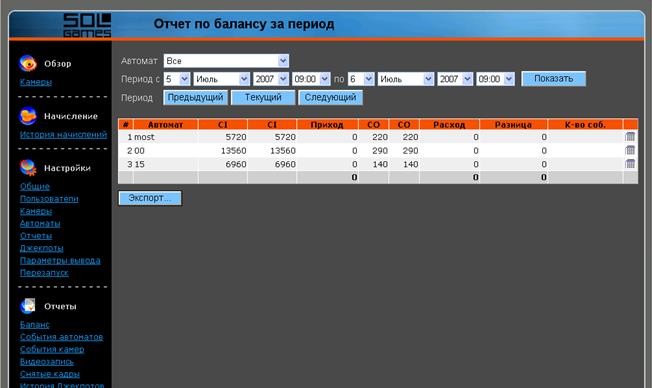Click the Разница column header
The image size is (652, 388).
513,124
